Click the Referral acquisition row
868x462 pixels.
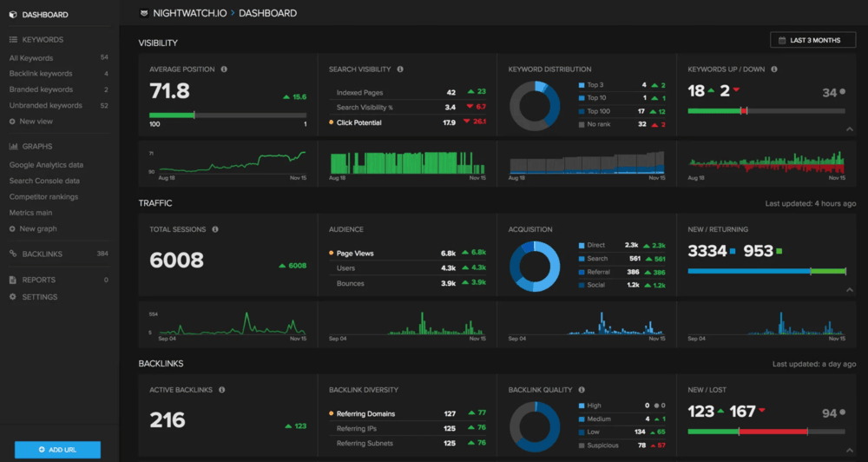click(x=621, y=272)
